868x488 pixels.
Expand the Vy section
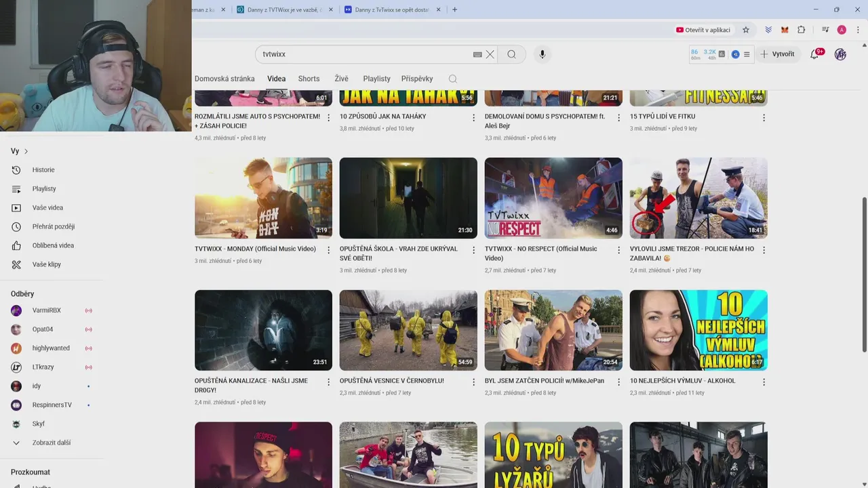(20, 151)
